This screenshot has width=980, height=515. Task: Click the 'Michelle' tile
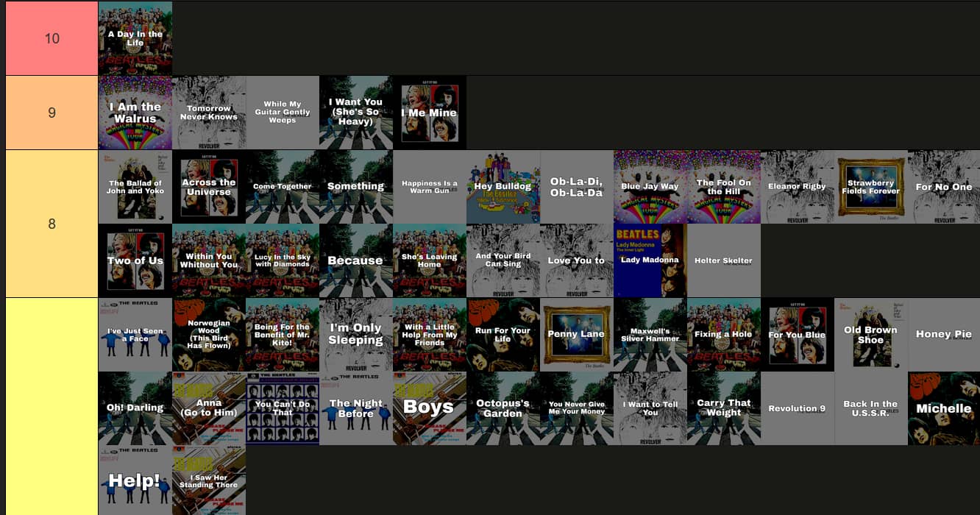(944, 408)
